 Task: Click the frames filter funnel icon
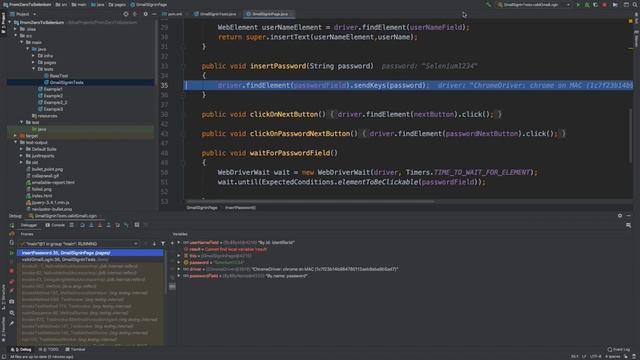tap(163, 244)
